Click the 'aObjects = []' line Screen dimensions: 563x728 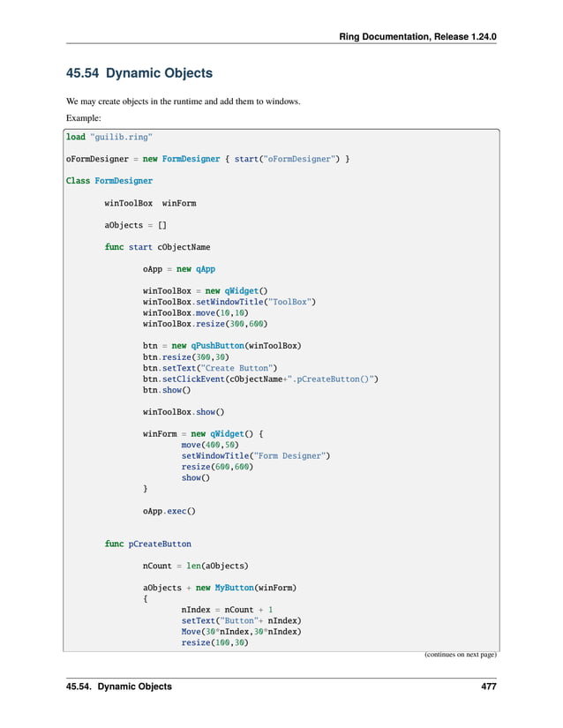(x=136, y=225)
